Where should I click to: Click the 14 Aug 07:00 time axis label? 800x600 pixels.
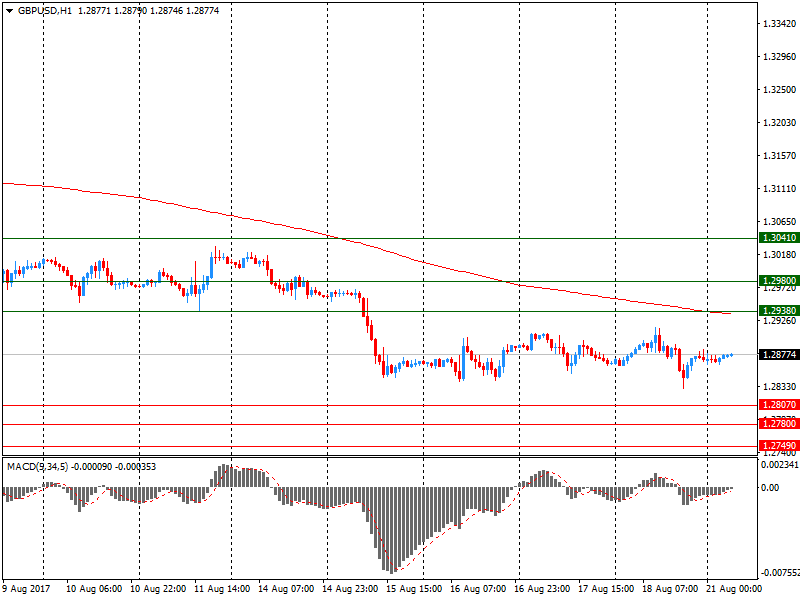[286, 589]
